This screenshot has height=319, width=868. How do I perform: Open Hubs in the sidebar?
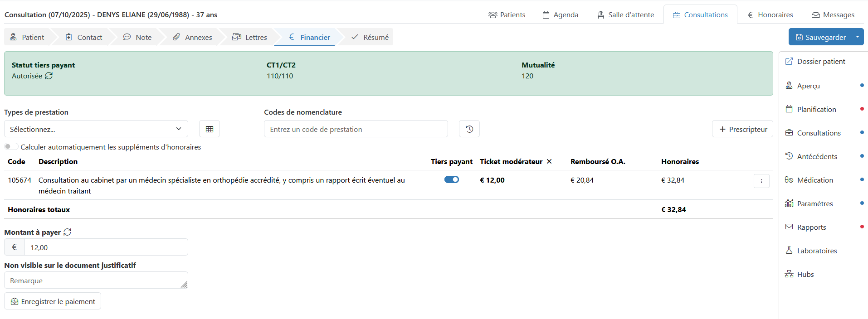(x=800, y=274)
